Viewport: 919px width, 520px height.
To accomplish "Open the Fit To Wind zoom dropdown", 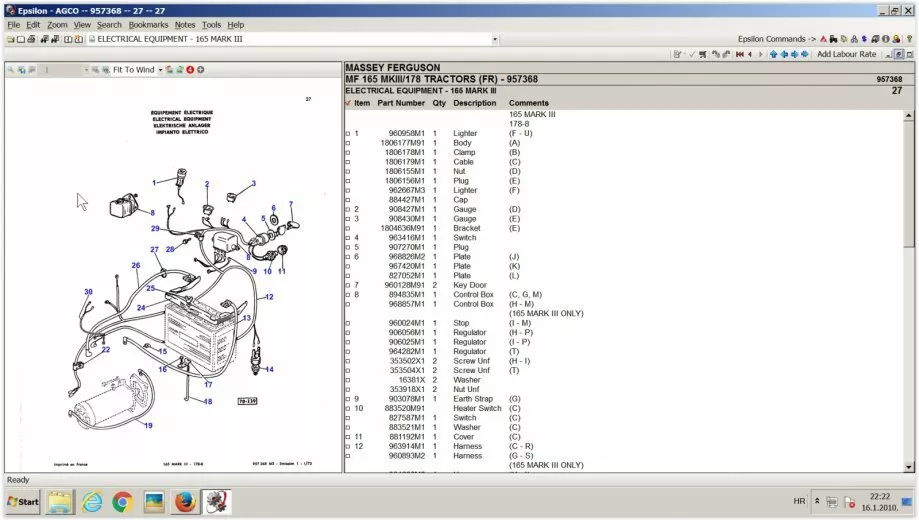I will click(160, 70).
